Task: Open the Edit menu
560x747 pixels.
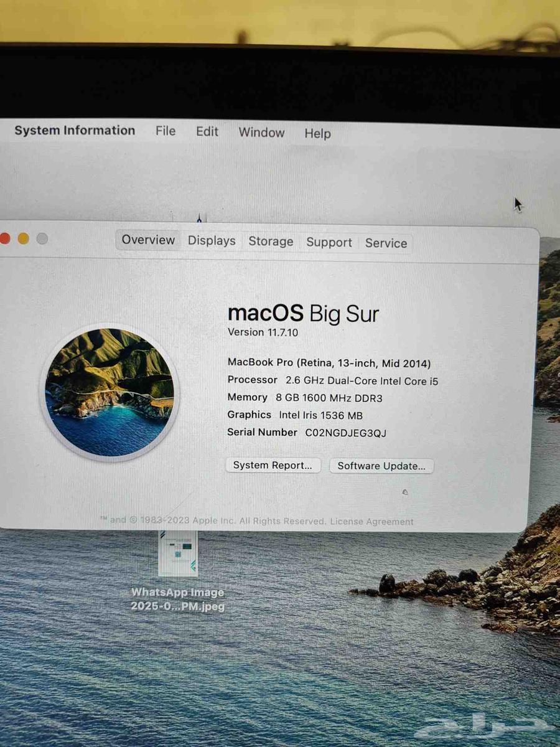Action: click(207, 132)
